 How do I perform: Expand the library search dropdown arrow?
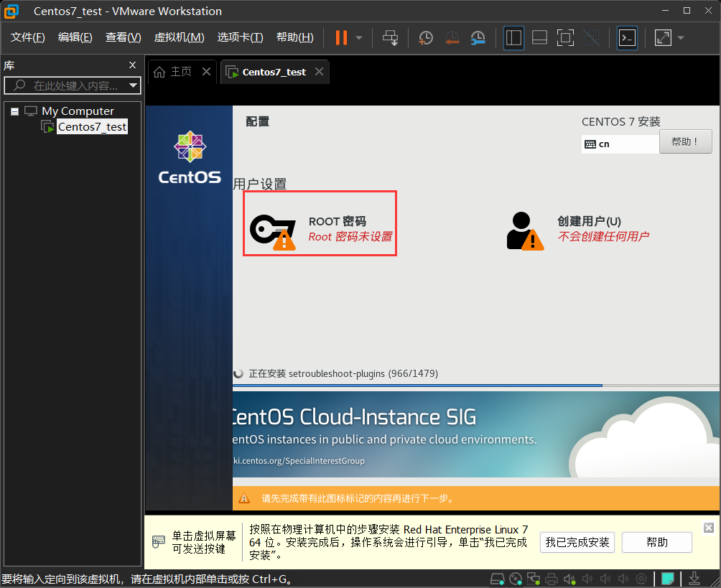click(133, 86)
